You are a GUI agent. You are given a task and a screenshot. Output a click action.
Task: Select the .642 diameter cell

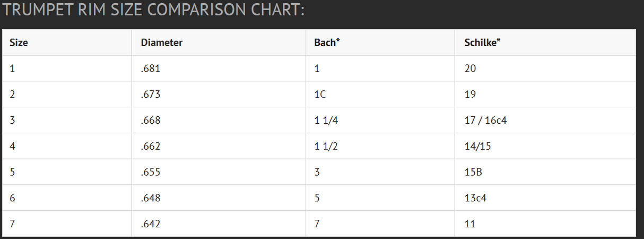pyautogui.click(x=151, y=224)
